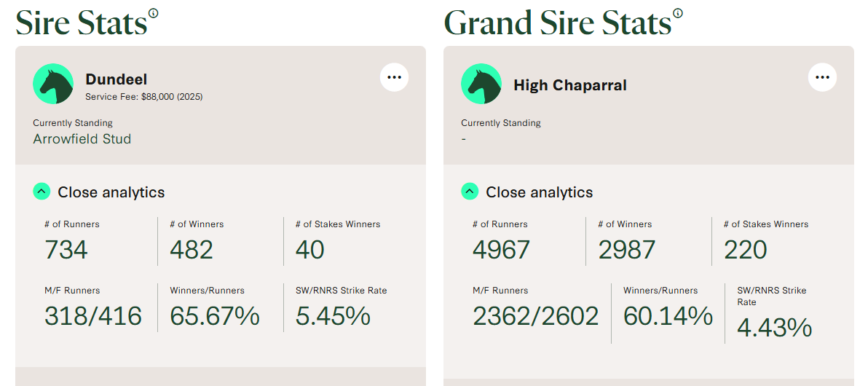Viewport: 868px width, 386px height.
Task: Click the Grand Sire Stats info icon
Action: coord(678,13)
